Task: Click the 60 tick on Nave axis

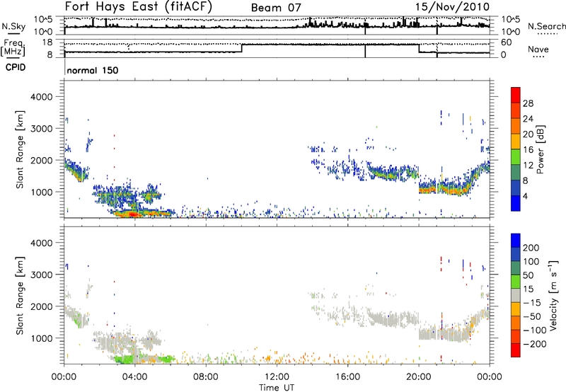Action: point(507,42)
